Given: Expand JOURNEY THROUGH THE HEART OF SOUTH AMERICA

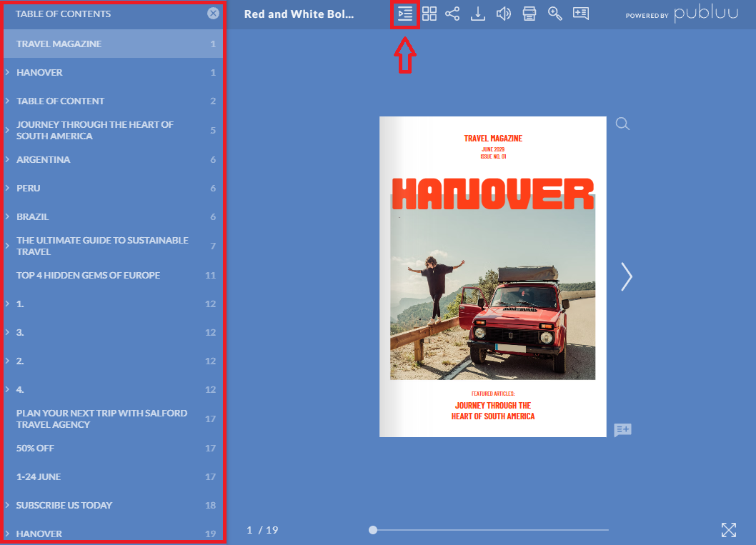Looking at the screenshot, I should tap(8, 130).
